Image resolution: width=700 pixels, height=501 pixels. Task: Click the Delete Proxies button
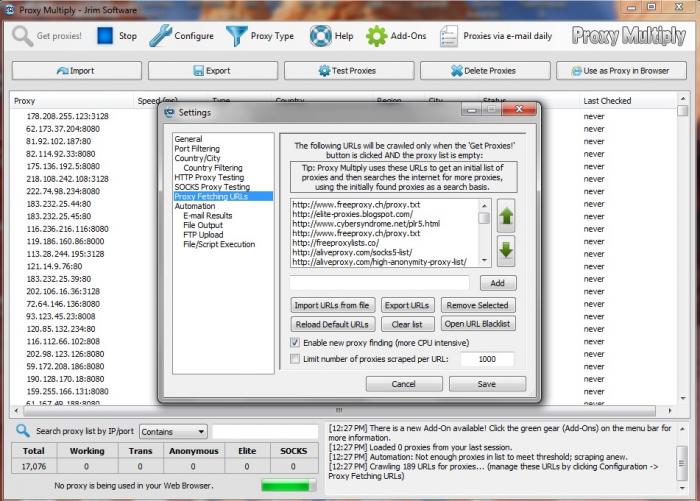click(x=485, y=71)
